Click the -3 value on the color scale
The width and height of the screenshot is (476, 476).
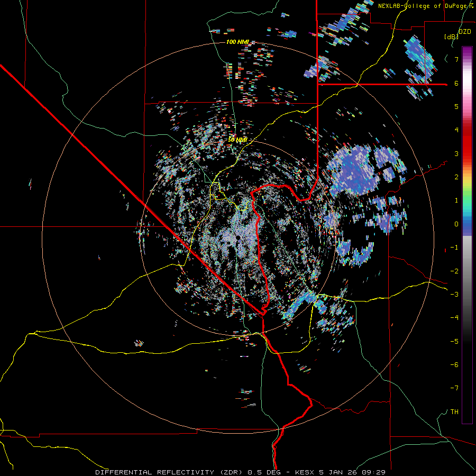tap(454, 295)
